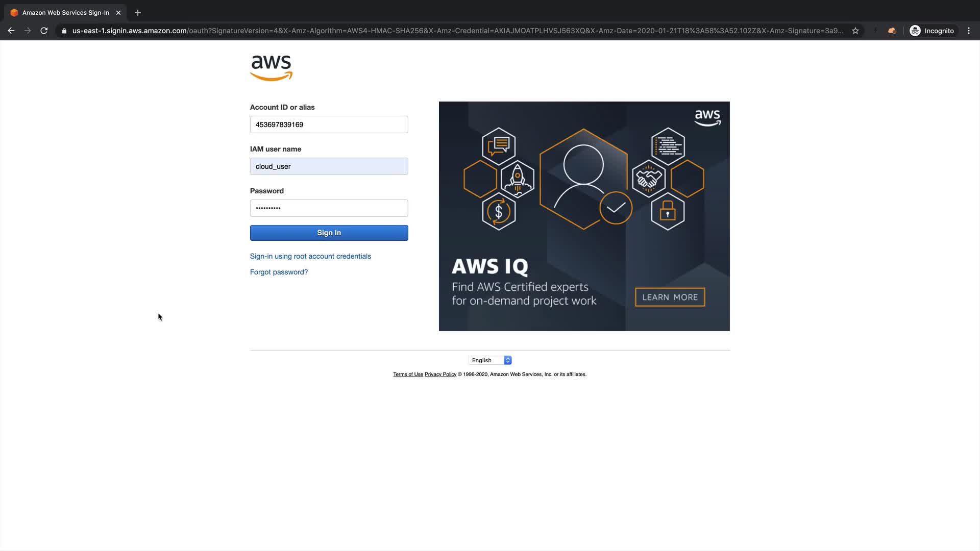Screen dimensions: 980x551
Task: View site info via the padlock icon
Action: pyautogui.click(x=64, y=31)
